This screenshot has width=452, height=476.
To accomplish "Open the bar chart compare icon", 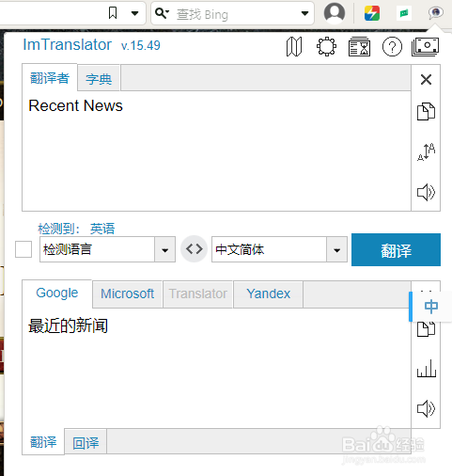I will click(427, 369).
